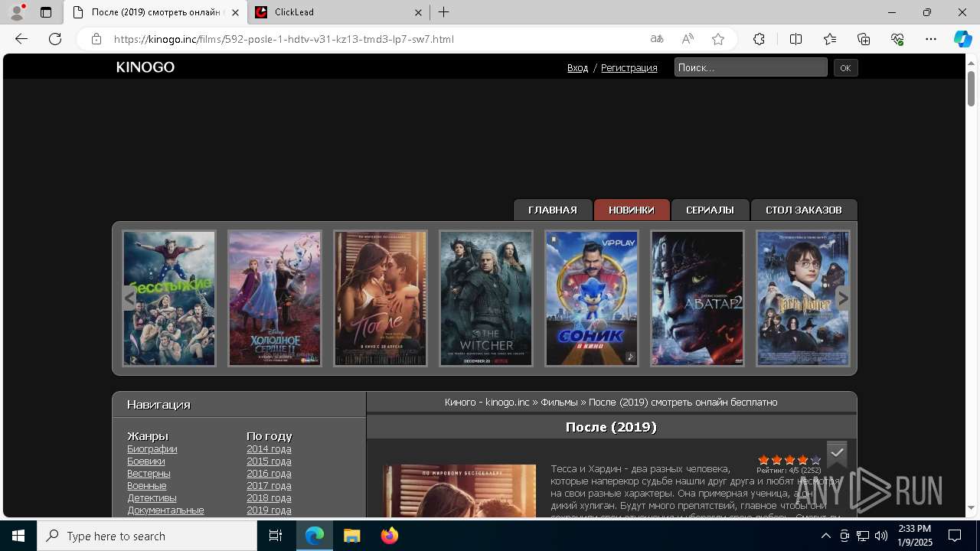Browse films from 2018 года
980x551 pixels.
coord(269,498)
